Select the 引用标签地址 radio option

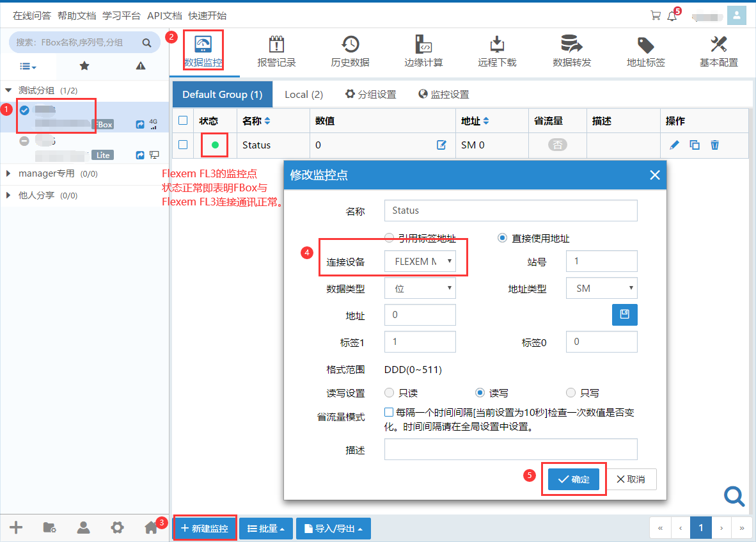click(390, 238)
